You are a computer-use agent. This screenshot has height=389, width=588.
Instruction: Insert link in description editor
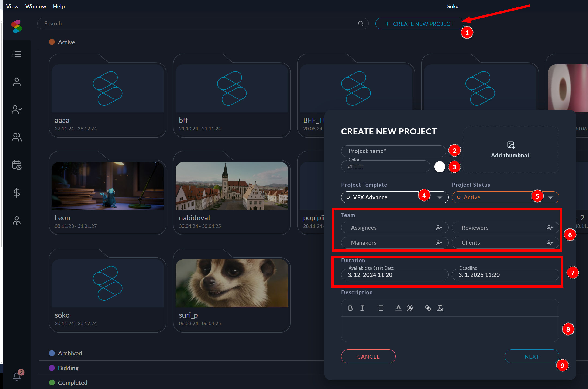428,308
